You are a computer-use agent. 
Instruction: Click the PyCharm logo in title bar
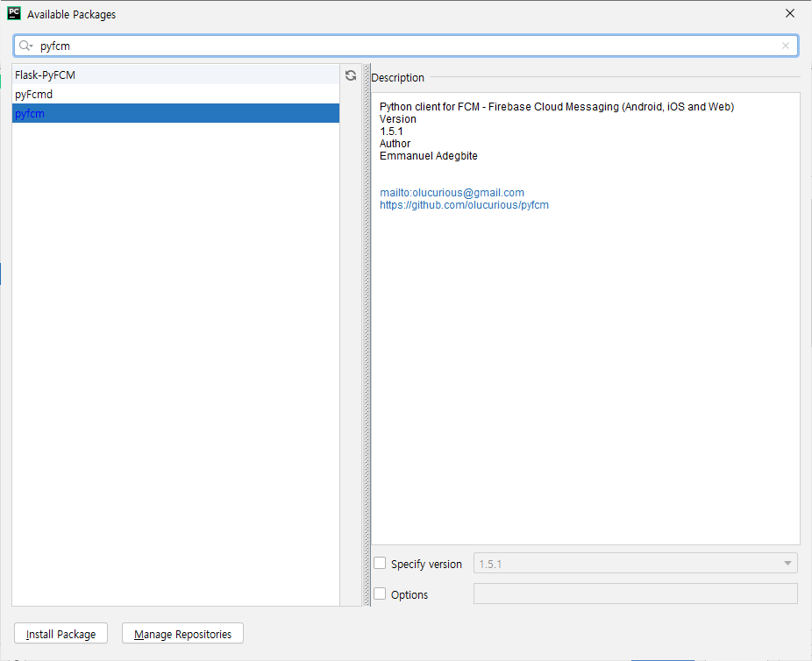click(x=14, y=13)
